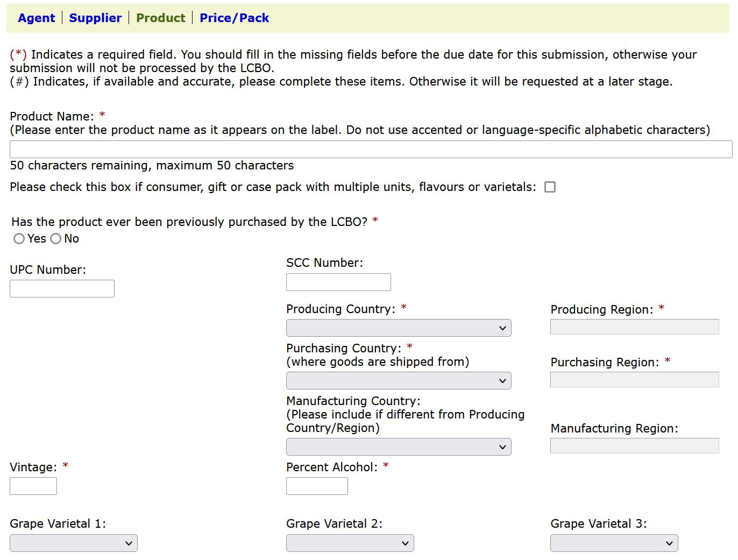
Task: Go to the Price/Pack tab
Action: click(x=234, y=18)
